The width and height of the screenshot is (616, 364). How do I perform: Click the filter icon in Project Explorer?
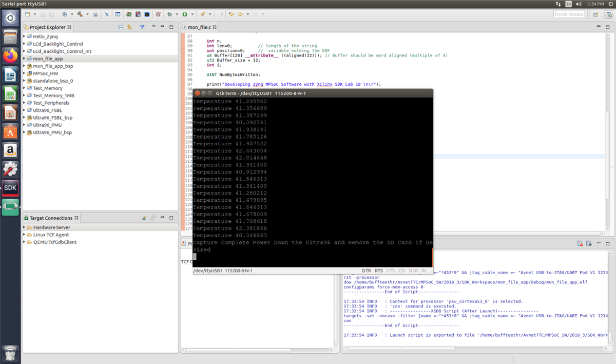tap(142, 27)
